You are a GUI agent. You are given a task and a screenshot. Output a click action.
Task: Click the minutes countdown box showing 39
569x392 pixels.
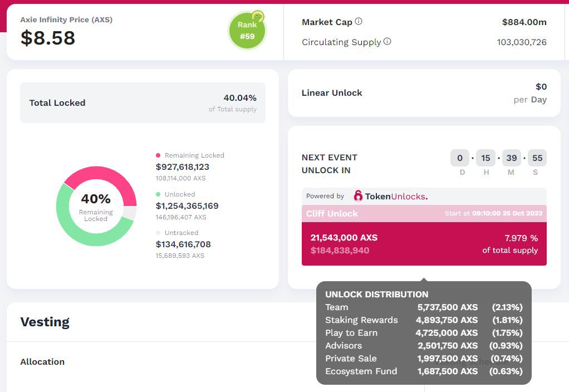point(512,158)
